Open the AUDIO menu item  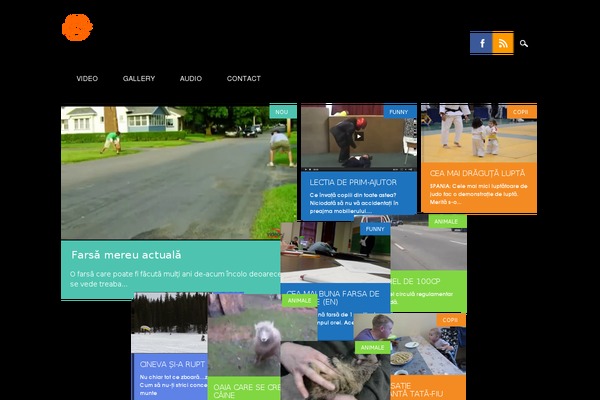click(x=191, y=78)
